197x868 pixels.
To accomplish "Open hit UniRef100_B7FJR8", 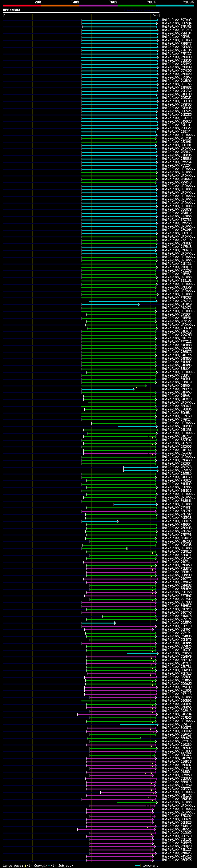I will (x=177, y=26).
